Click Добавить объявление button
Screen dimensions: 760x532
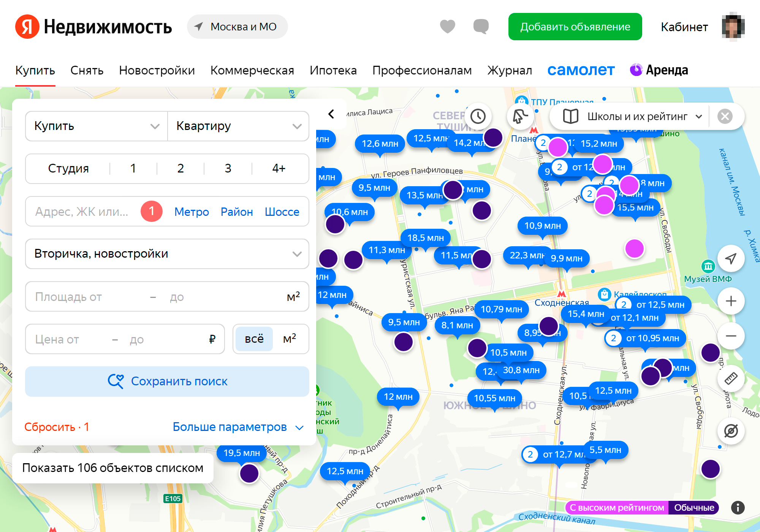point(575,27)
